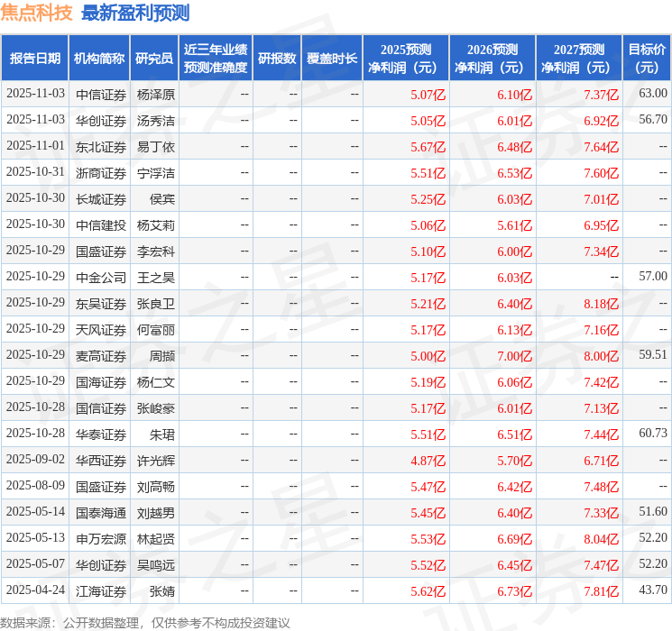
Task: Select the 2027预测净利润 column header
Action: pyautogui.click(x=579, y=59)
